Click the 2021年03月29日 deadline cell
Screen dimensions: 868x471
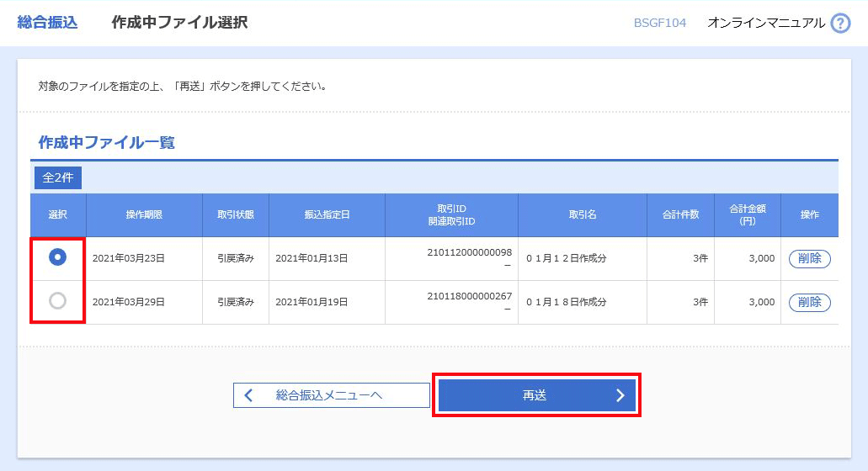pos(128,302)
